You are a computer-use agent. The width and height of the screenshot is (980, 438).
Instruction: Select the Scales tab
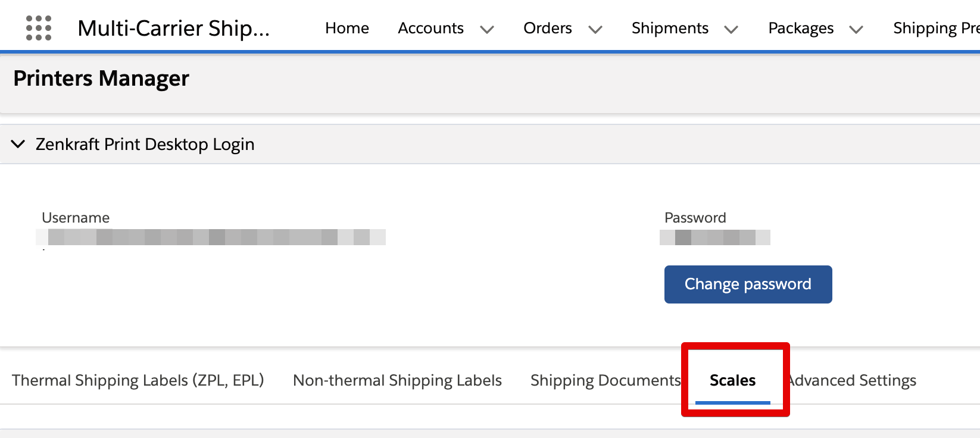[732, 380]
